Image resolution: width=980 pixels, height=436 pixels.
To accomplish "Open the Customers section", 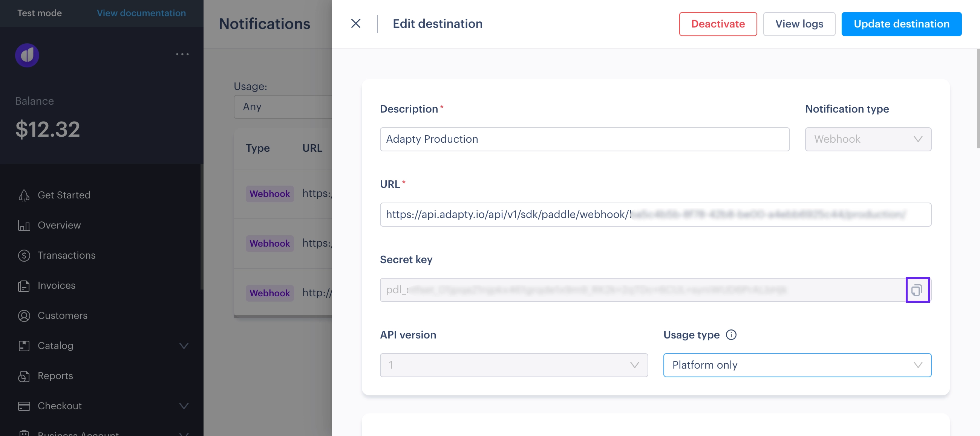I will 62,316.
